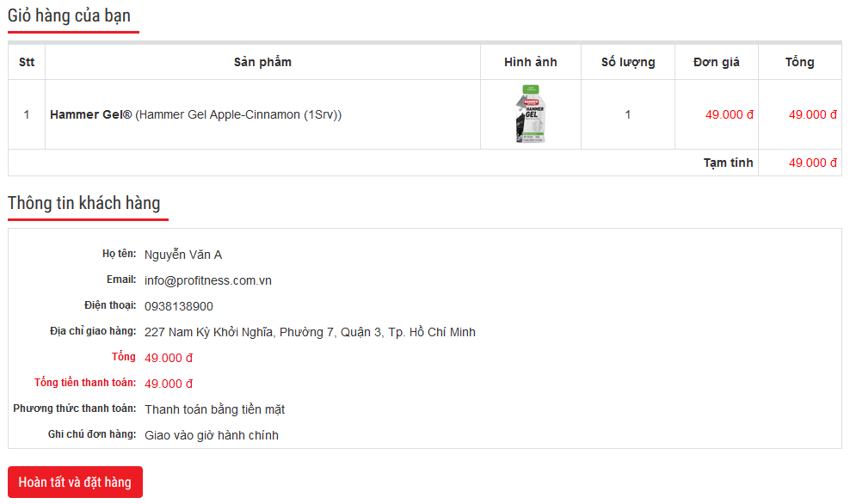Select the order note 'Giao vào giờ hành chính'
850x504 pixels.
point(212,435)
